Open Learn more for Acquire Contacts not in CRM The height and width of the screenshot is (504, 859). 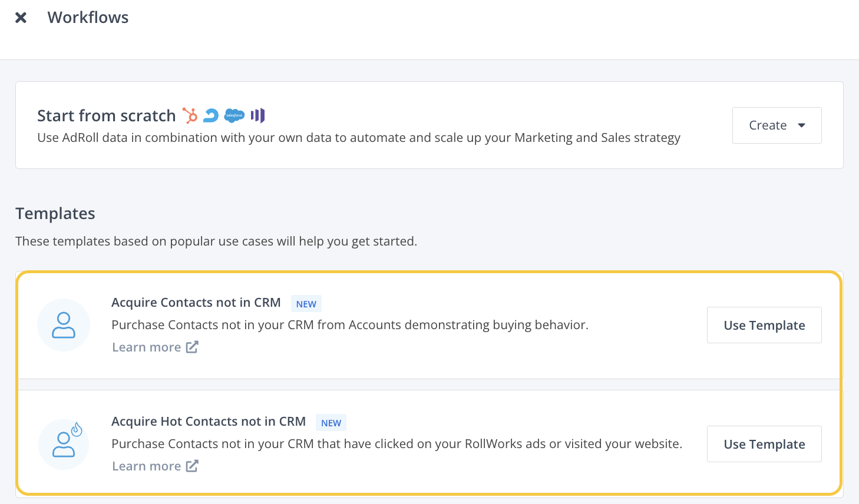[x=146, y=347]
